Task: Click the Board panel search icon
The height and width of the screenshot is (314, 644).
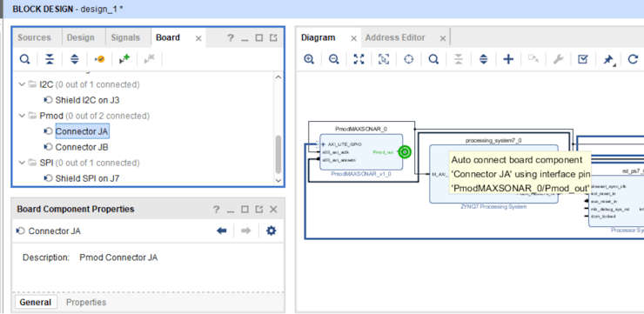Action: click(25, 59)
